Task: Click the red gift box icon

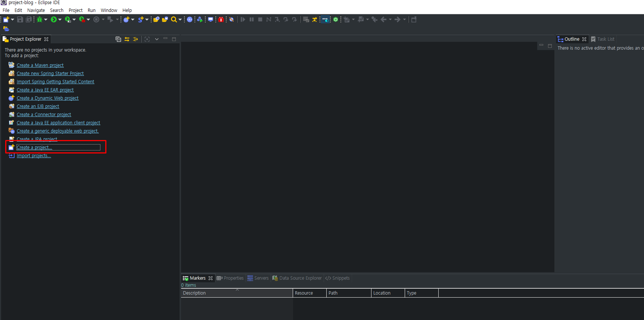Action: (x=221, y=19)
